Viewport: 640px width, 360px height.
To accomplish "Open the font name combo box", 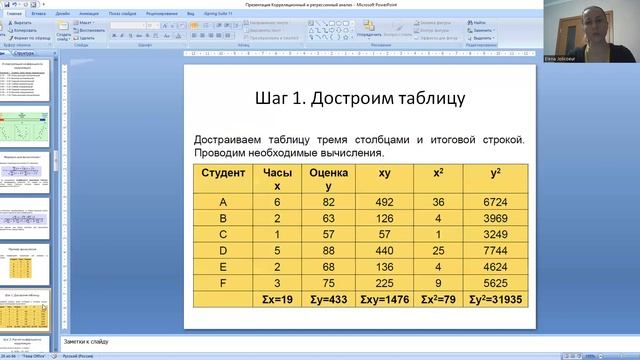I will pos(128,25).
